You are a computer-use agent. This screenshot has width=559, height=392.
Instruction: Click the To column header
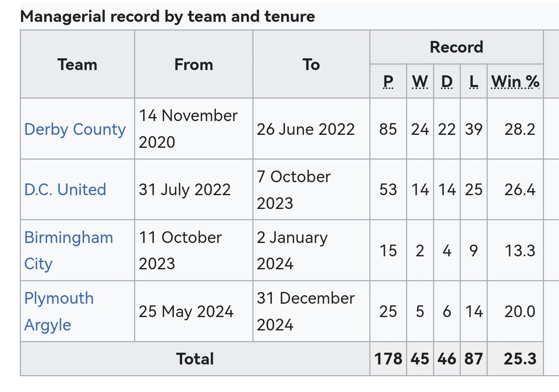(311, 64)
